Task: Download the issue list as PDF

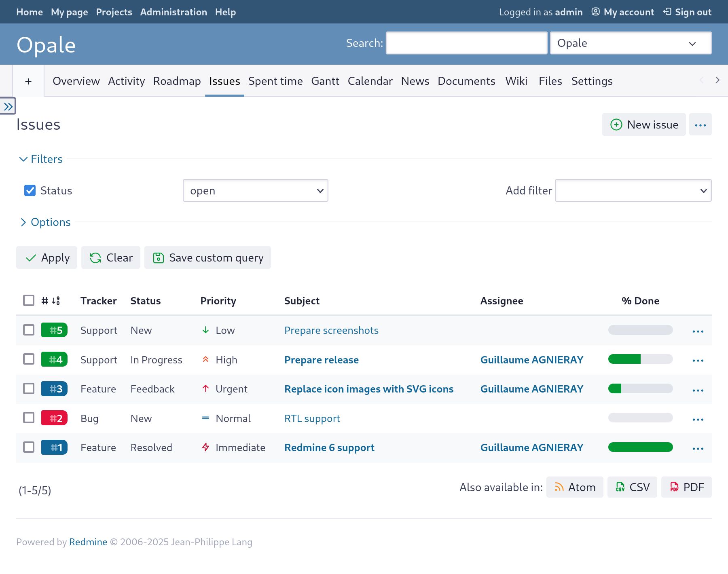Action: click(x=686, y=487)
